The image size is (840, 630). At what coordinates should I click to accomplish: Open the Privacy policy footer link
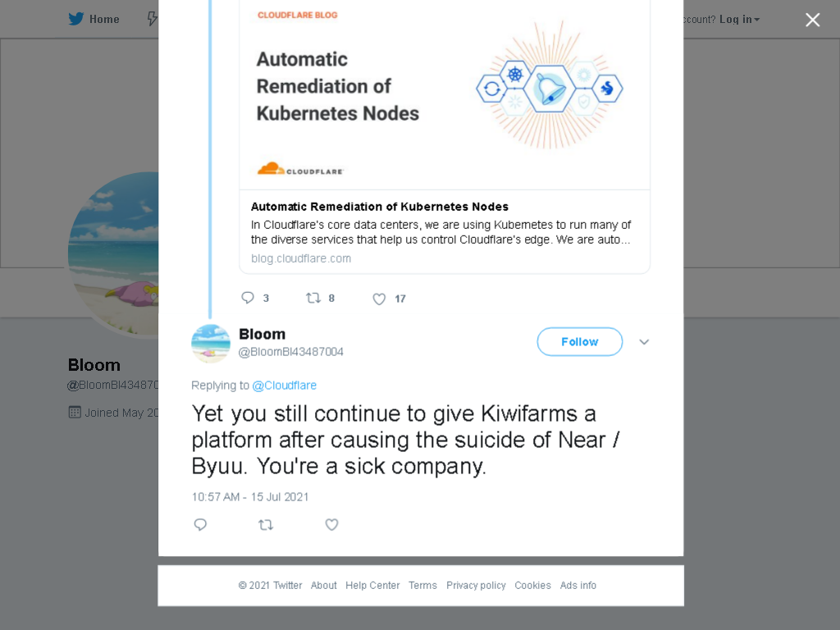pos(476,585)
